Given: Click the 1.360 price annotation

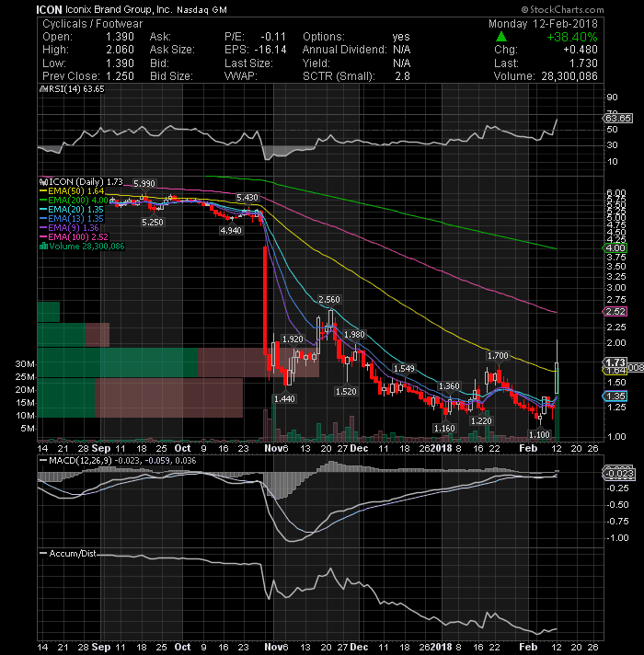Looking at the screenshot, I should [449, 386].
